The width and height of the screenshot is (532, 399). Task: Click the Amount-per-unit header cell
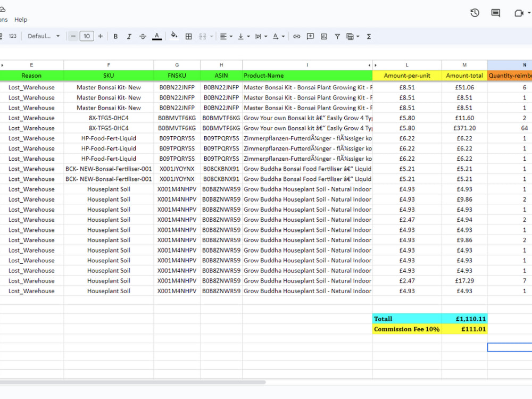point(407,76)
